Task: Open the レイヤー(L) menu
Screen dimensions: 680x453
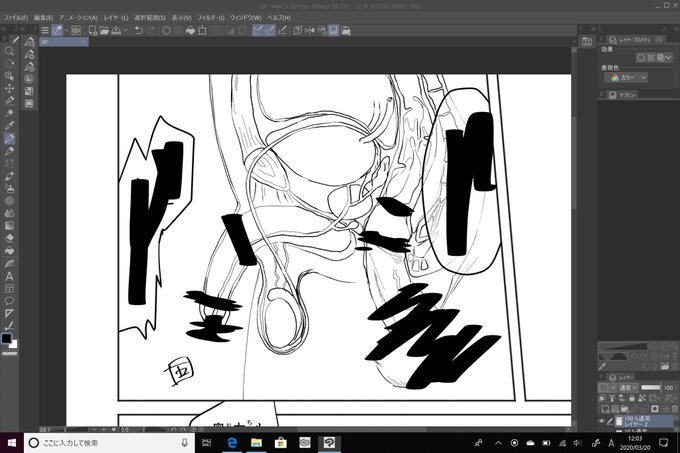Action: [116, 18]
